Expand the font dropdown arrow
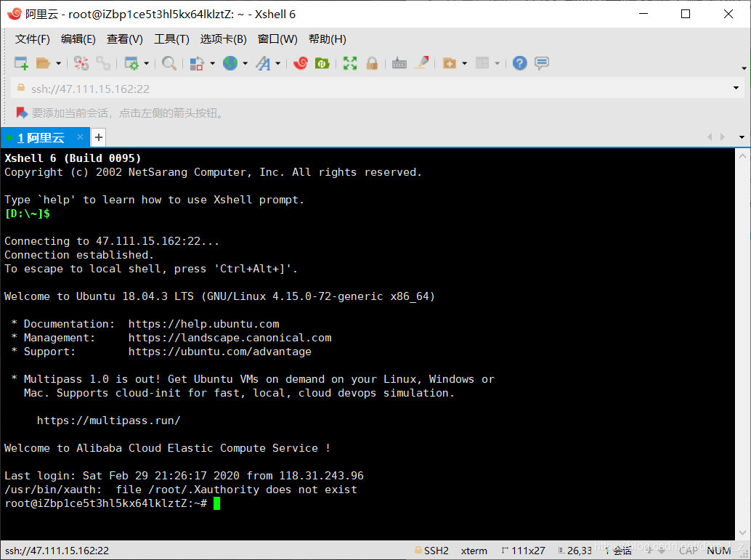 click(277, 63)
